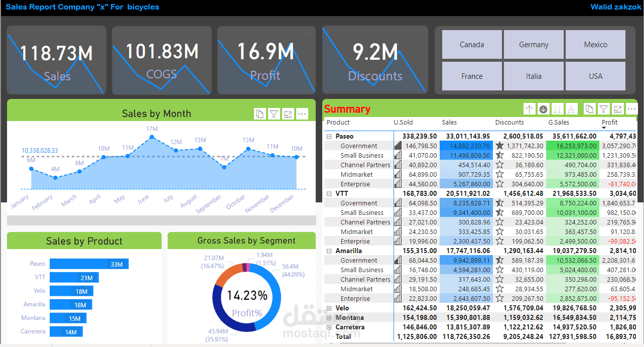Select go to next level icon on Summary
The height and width of the screenshot is (347, 644).
point(557,108)
